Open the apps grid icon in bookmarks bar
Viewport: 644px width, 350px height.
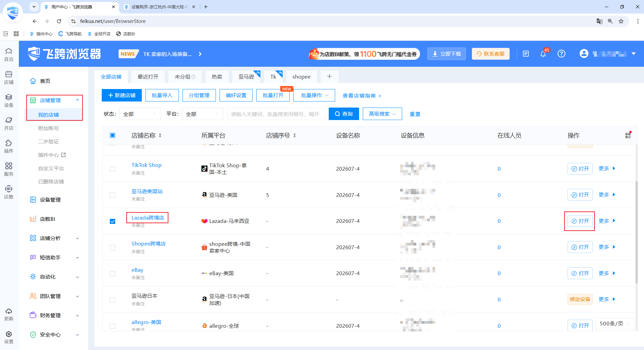point(16,34)
